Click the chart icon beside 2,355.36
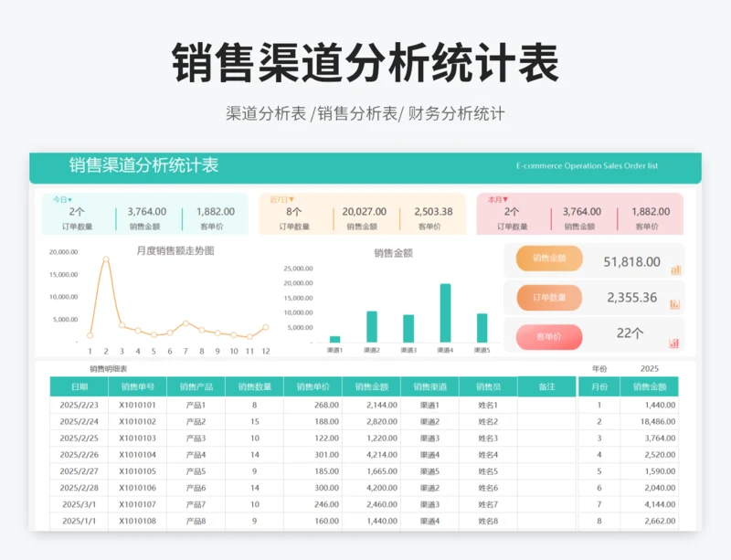The height and width of the screenshot is (560, 731). click(x=675, y=304)
